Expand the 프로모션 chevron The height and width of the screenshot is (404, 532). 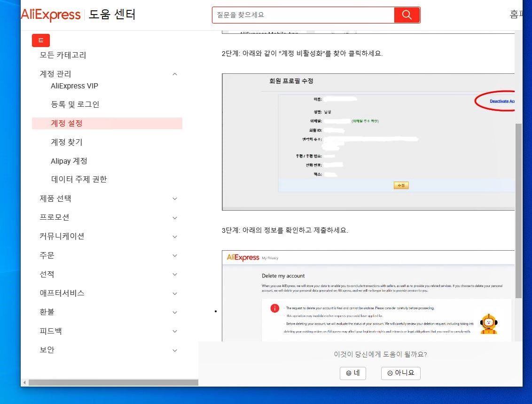point(175,218)
